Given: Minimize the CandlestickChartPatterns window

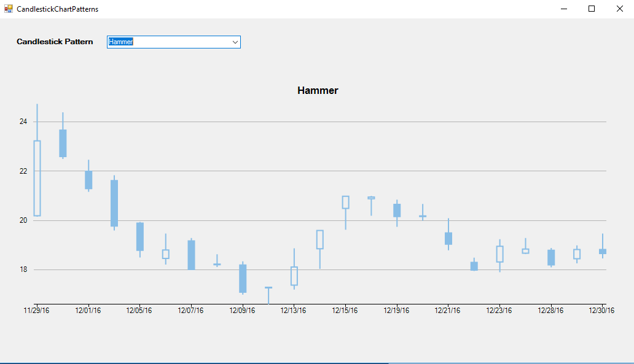Looking at the screenshot, I should click(x=563, y=9).
